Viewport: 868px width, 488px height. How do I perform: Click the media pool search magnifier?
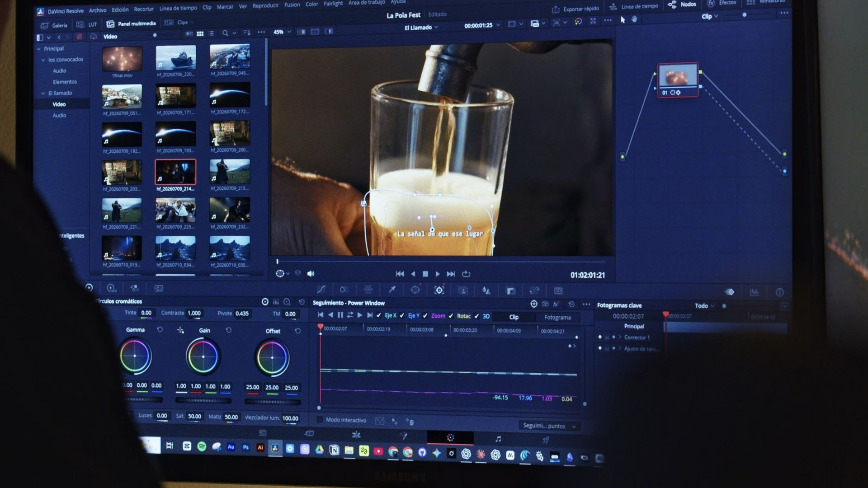click(x=225, y=33)
